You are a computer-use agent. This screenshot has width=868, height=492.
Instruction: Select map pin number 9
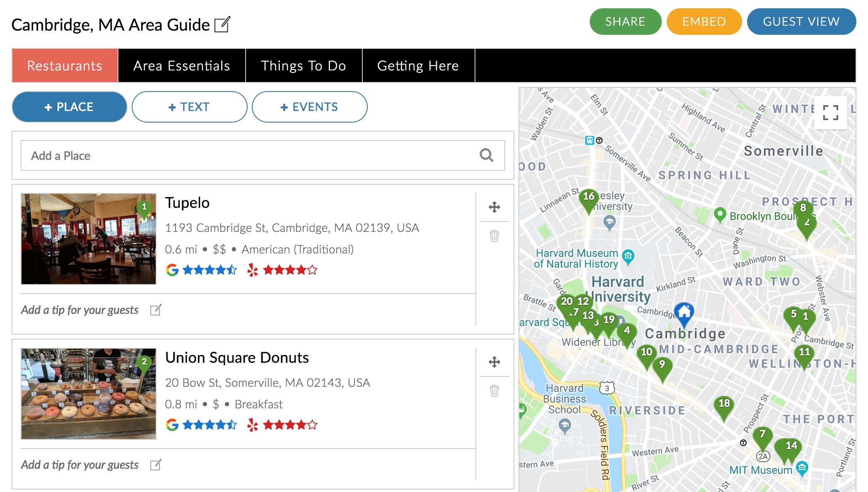[x=662, y=367]
